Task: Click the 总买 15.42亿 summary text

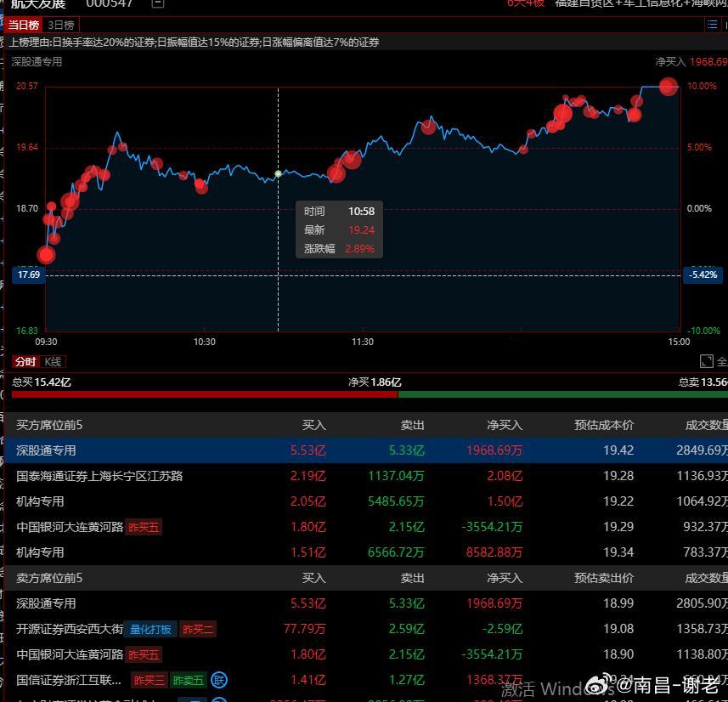Action: 42,382
